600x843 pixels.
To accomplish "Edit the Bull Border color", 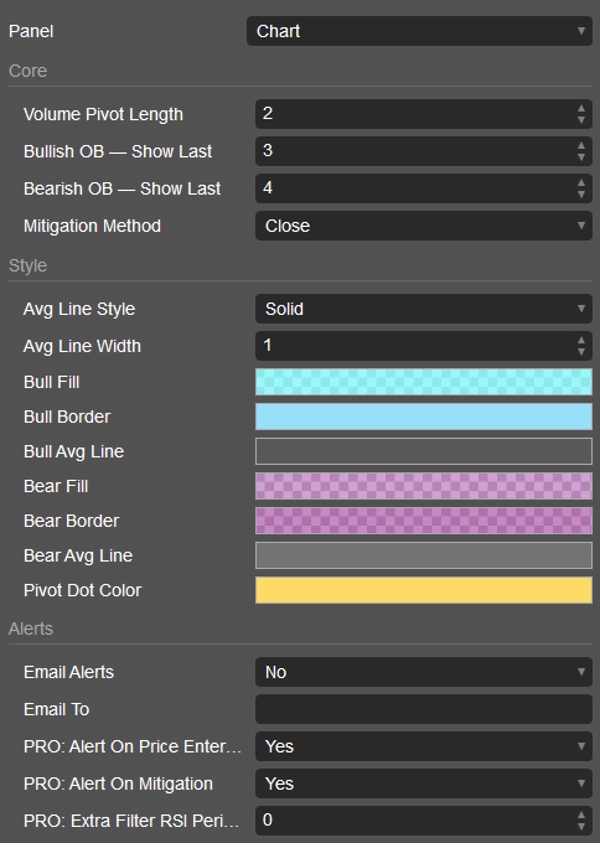I will pos(420,417).
